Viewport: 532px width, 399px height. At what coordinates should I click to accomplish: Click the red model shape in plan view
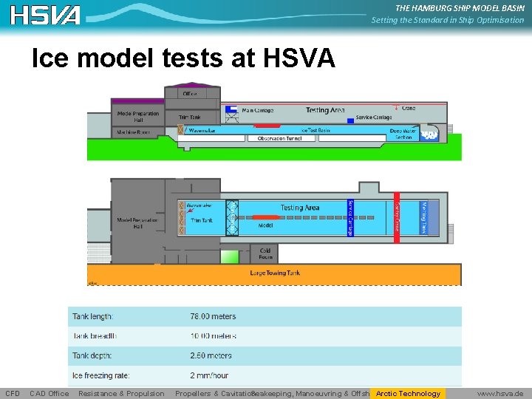tap(266, 217)
